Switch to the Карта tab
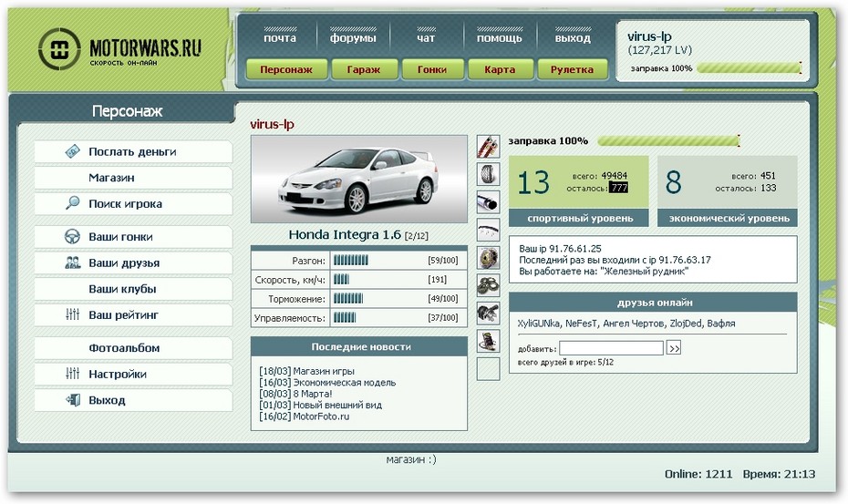The width and height of the screenshot is (848, 504). point(500,69)
